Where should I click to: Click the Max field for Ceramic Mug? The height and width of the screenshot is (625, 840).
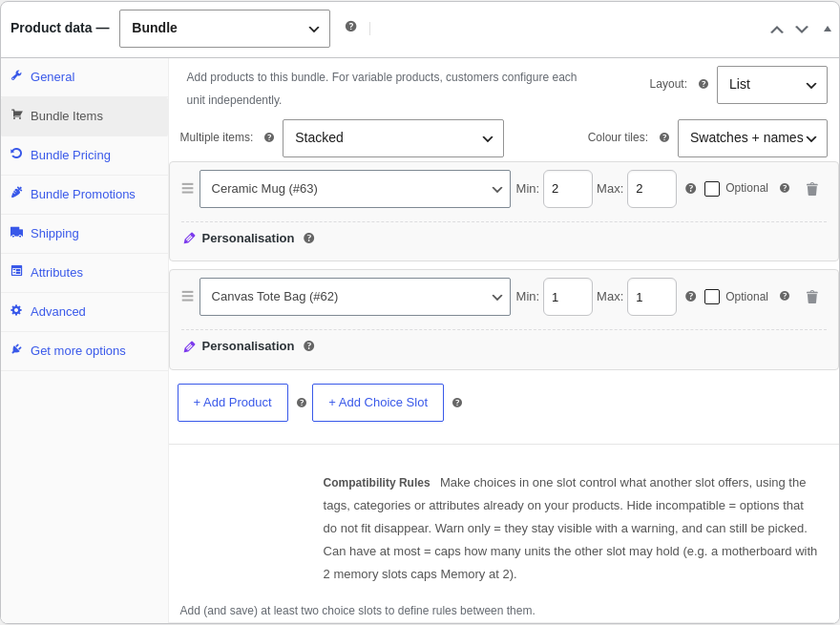tap(651, 189)
